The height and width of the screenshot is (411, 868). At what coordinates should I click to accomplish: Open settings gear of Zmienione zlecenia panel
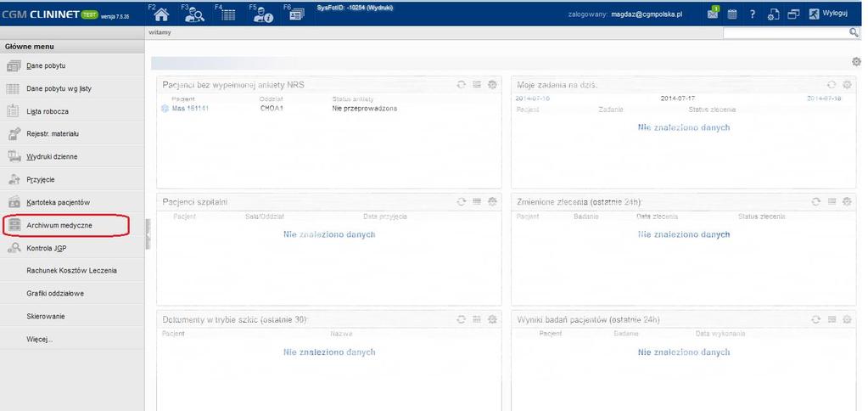click(x=847, y=202)
